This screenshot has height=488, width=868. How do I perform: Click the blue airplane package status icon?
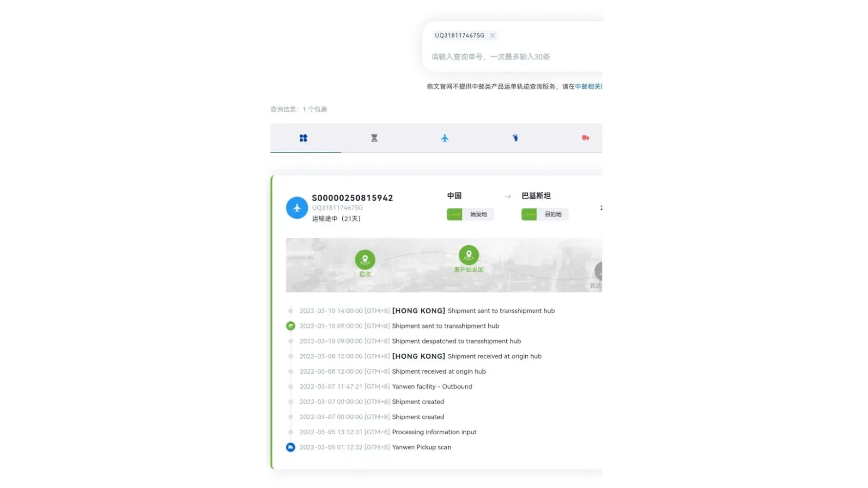point(297,208)
